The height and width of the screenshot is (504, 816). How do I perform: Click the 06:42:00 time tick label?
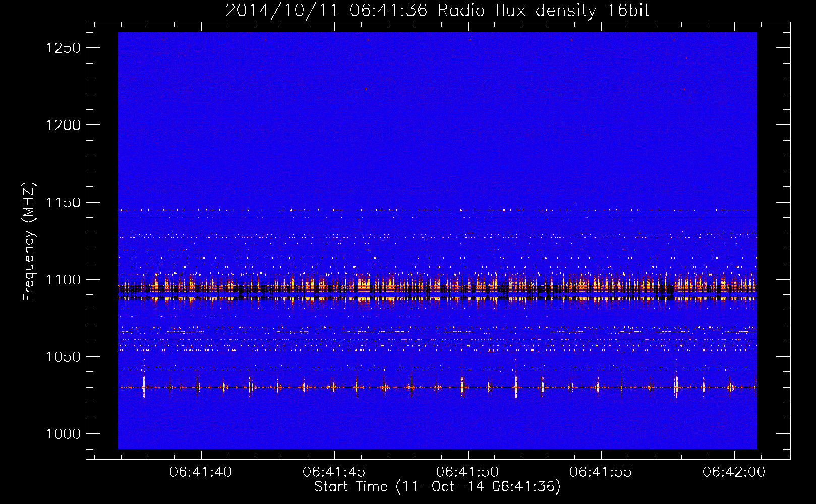tap(734, 472)
